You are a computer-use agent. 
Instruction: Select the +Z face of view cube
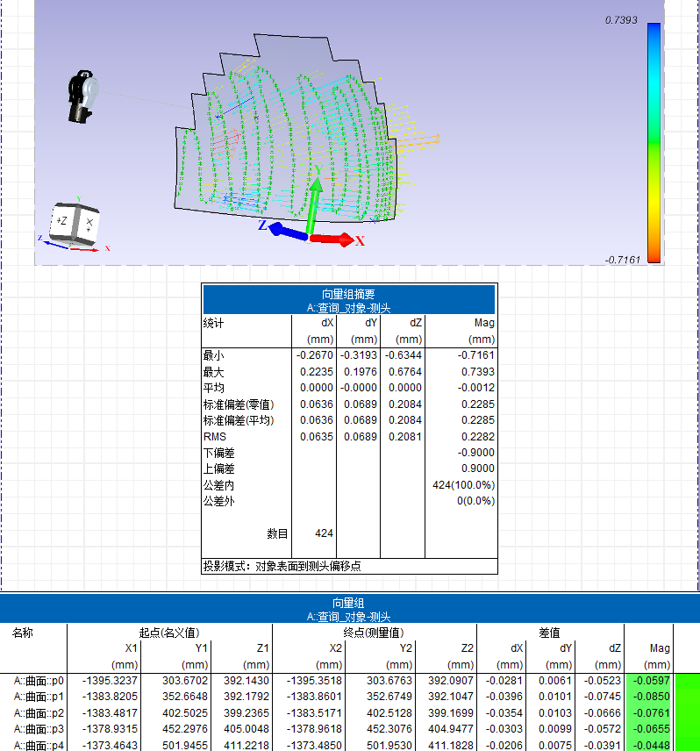pos(63,221)
